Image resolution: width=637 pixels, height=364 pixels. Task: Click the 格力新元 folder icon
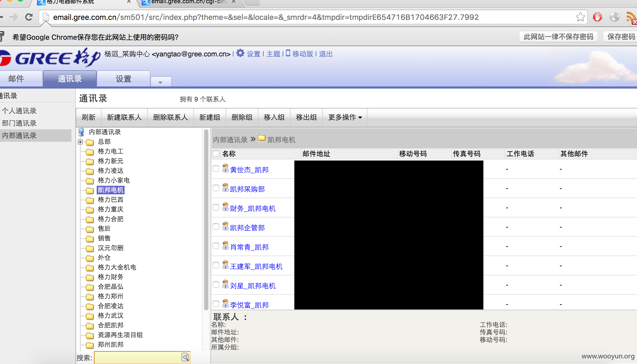click(x=90, y=162)
